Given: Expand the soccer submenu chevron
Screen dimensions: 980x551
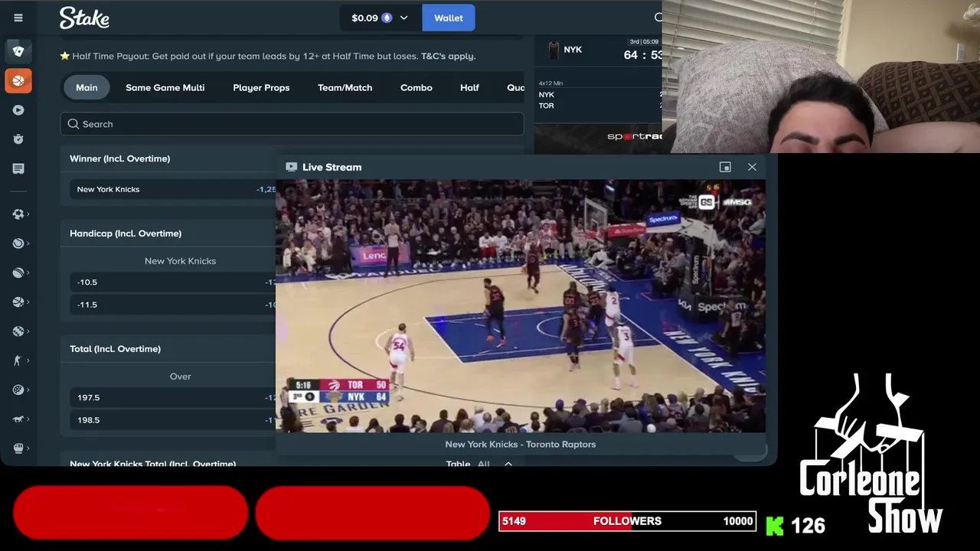Looking at the screenshot, I should pos(28,214).
